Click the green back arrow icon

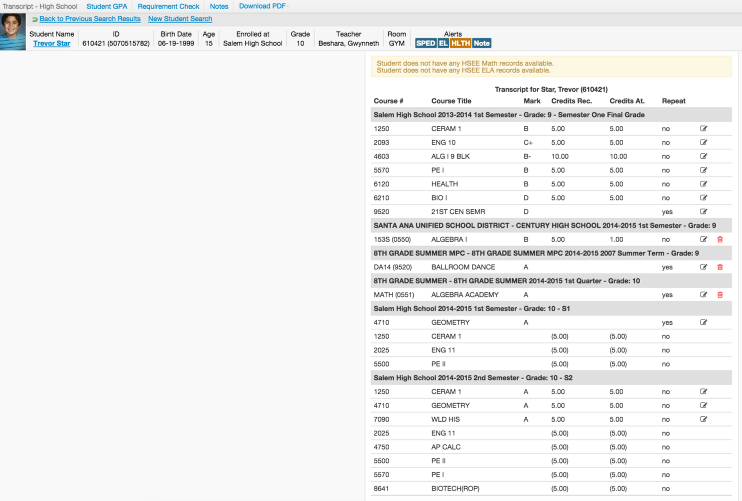tap(35, 19)
